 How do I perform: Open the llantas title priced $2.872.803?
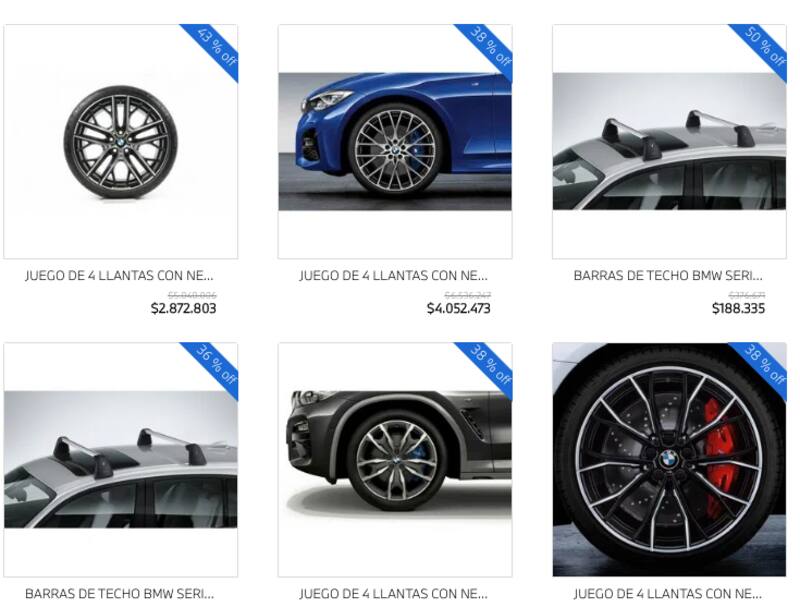tap(119, 276)
